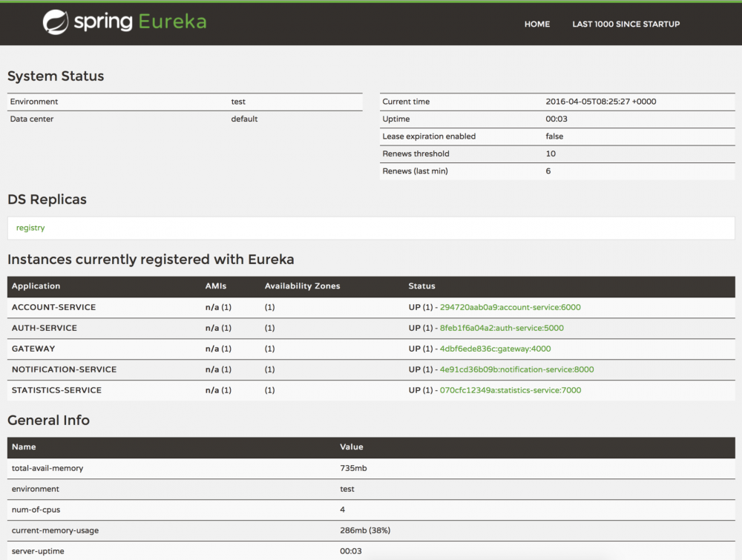Click the Status column header

tap(421, 286)
